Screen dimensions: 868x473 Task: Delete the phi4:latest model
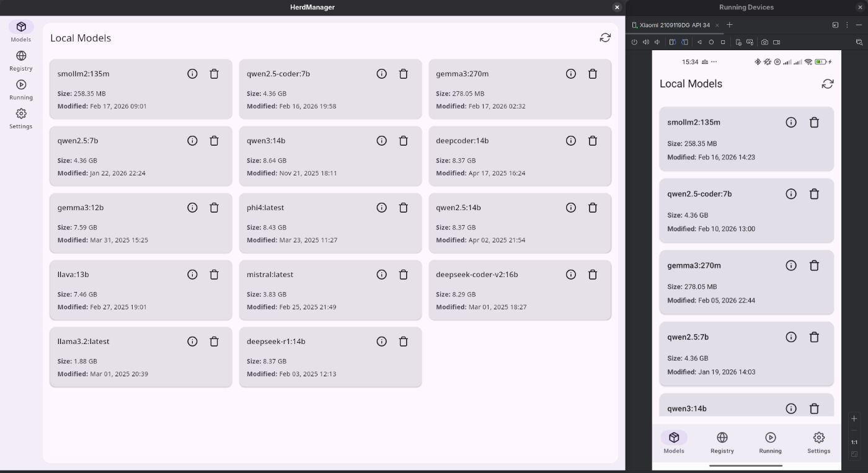point(403,208)
